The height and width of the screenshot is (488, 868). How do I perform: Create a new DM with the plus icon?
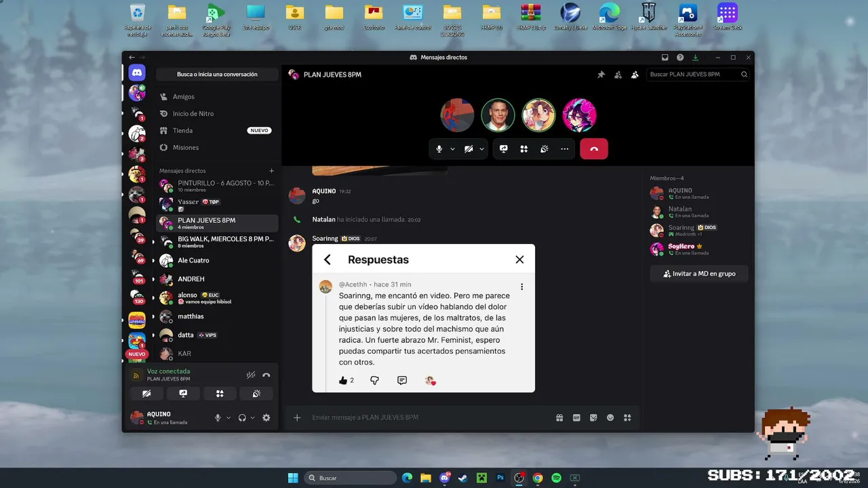pyautogui.click(x=272, y=171)
